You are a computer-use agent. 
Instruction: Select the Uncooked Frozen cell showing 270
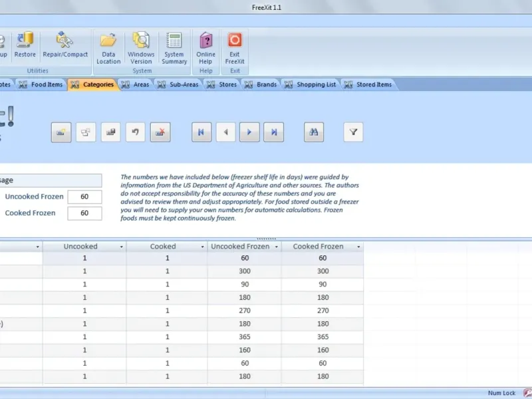[x=244, y=311]
